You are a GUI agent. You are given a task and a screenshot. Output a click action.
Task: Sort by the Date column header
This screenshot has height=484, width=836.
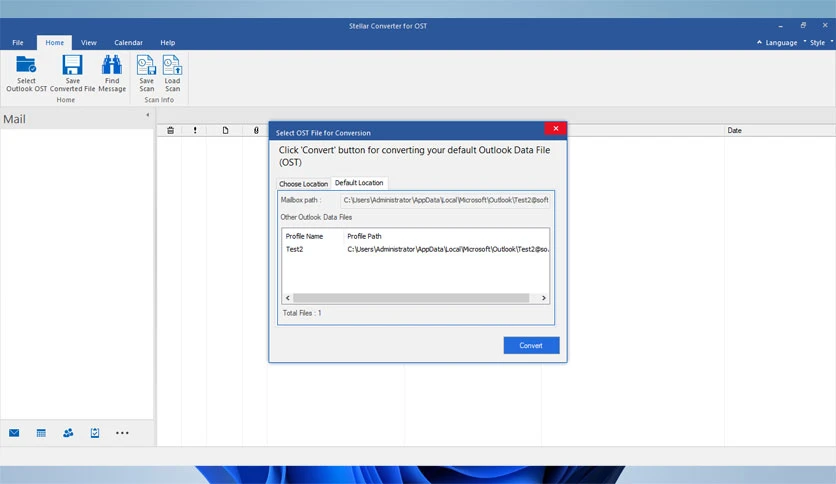pos(735,131)
